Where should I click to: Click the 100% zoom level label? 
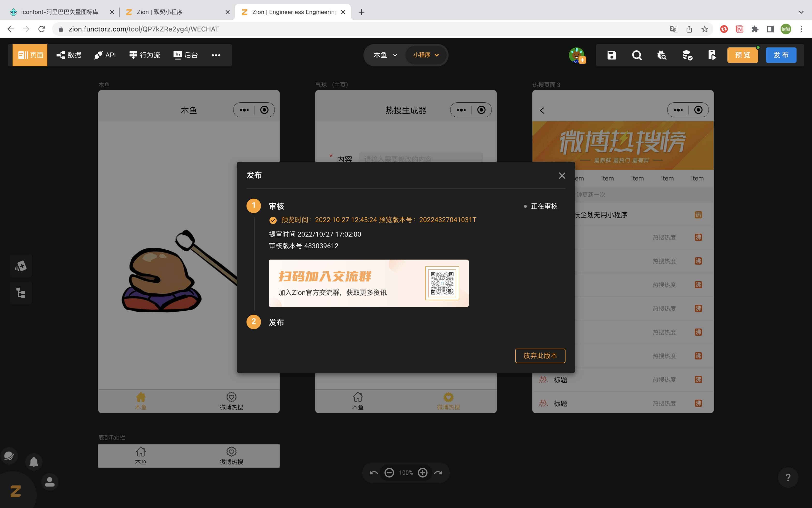pyautogui.click(x=406, y=473)
